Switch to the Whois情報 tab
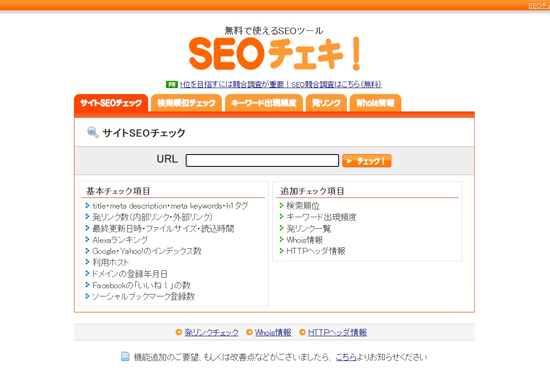 [x=375, y=103]
